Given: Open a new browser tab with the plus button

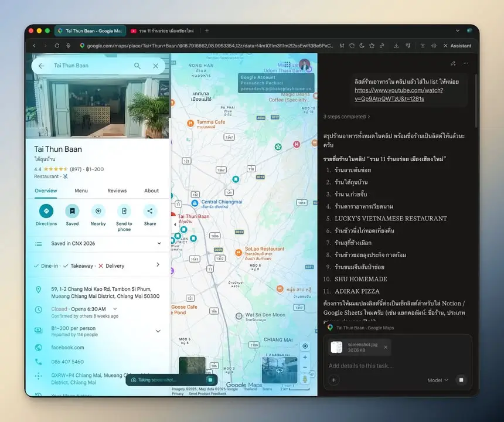Looking at the screenshot, I should (x=207, y=30).
